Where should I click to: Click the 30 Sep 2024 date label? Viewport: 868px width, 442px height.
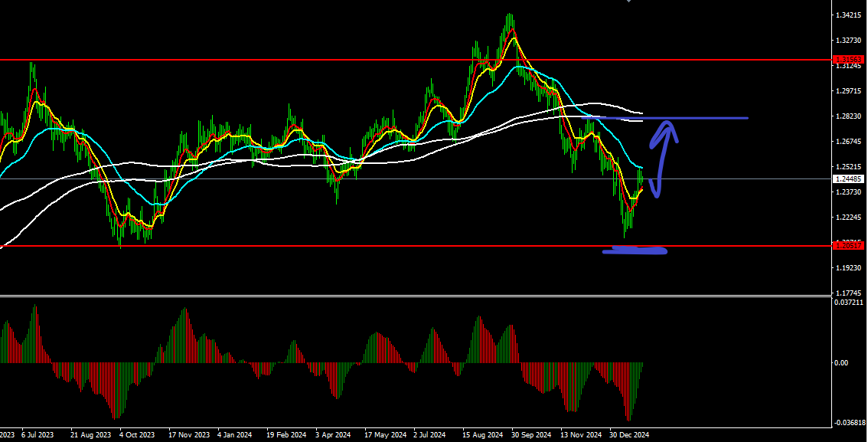pyautogui.click(x=531, y=435)
